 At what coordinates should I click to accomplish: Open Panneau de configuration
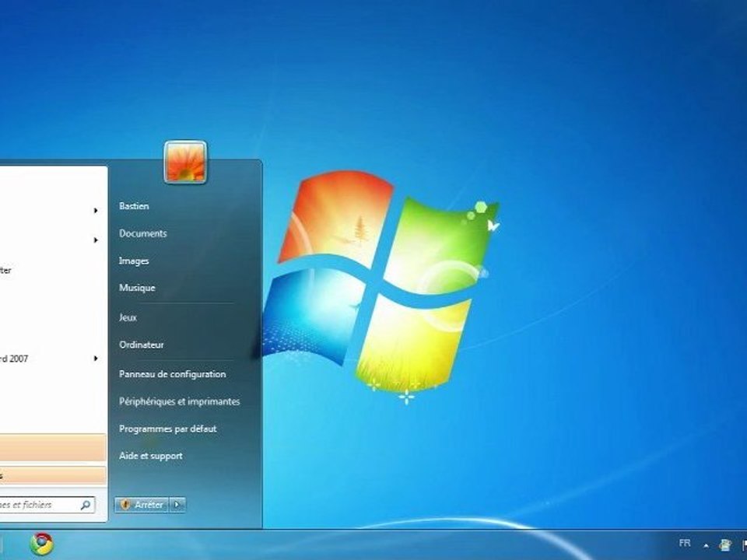click(x=173, y=374)
